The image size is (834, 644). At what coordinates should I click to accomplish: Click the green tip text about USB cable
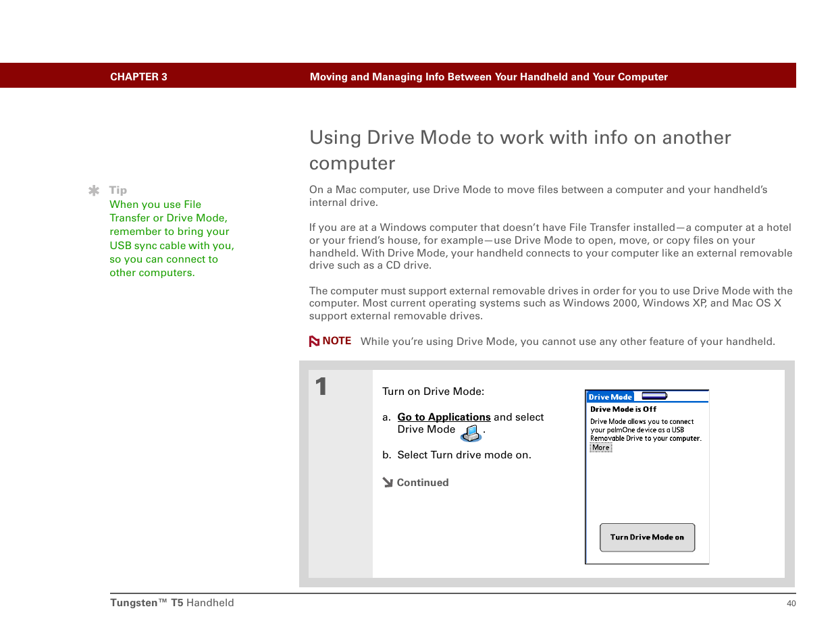(x=172, y=238)
